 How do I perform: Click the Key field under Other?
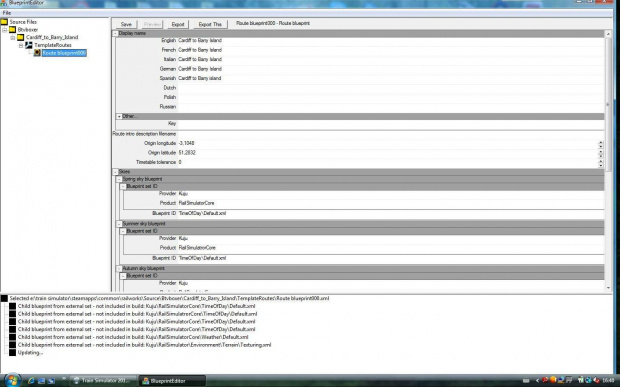391,124
